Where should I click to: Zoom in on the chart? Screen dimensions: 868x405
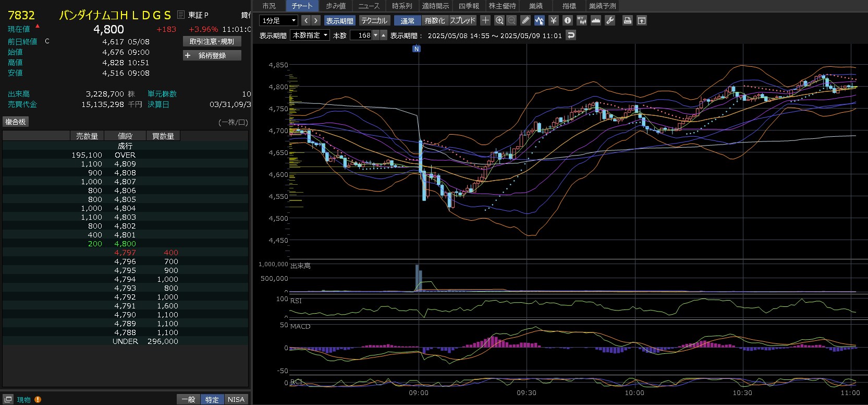click(499, 20)
